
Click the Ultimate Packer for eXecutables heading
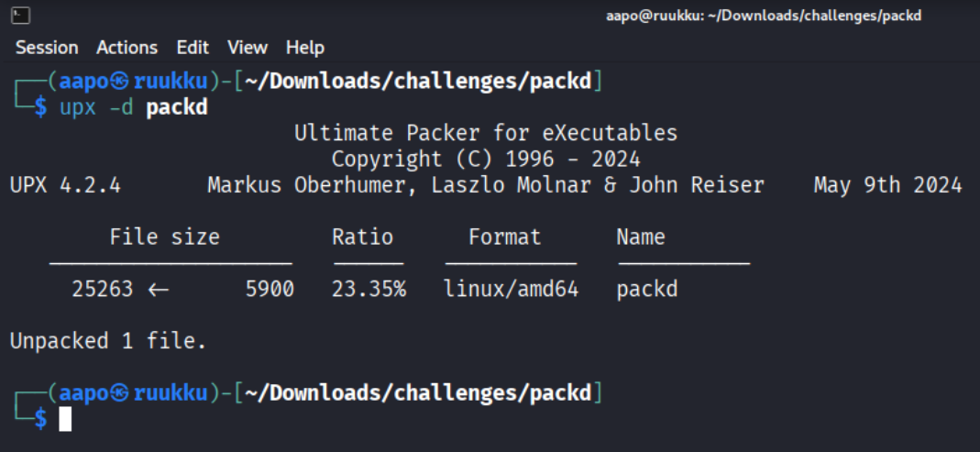[486, 133]
